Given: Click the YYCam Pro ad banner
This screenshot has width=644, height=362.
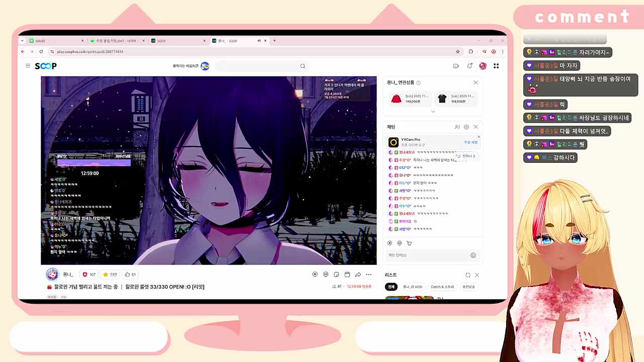Looking at the screenshot, I should (x=433, y=142).
